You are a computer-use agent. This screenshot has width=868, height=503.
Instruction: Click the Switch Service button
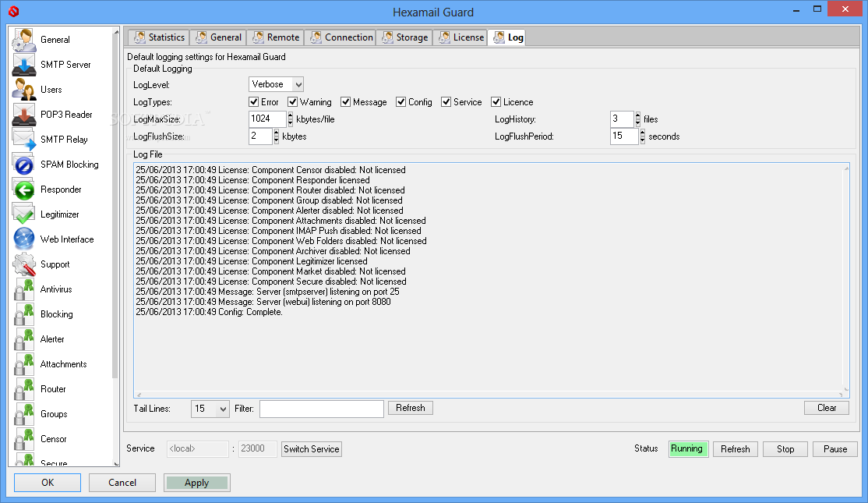tap(311, 448)
